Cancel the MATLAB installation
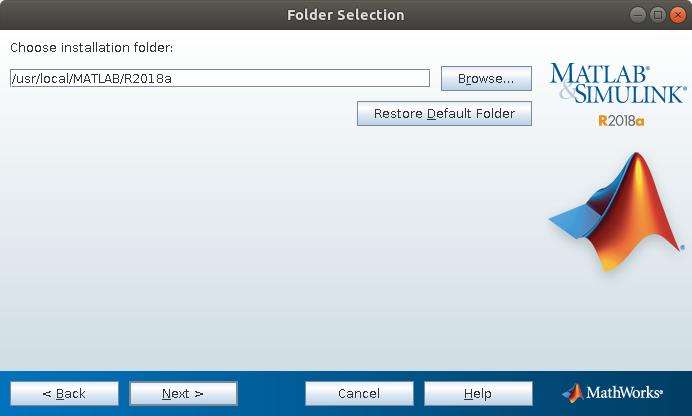Screen dimensions: 692x416 coord(359,394)
